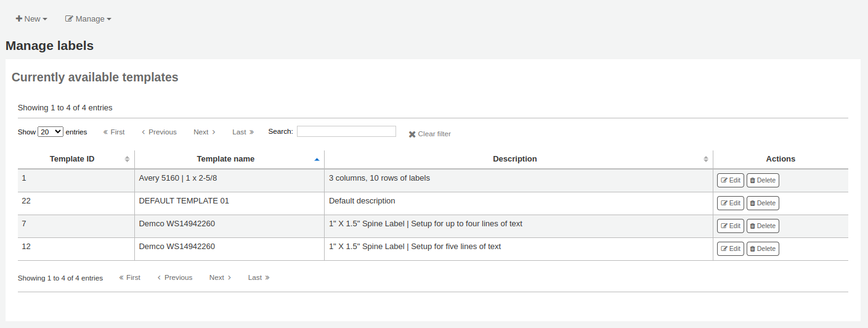The image size is (868, 328).
Task: Open the Manage dropdown menu
Action: pos(88,19)
